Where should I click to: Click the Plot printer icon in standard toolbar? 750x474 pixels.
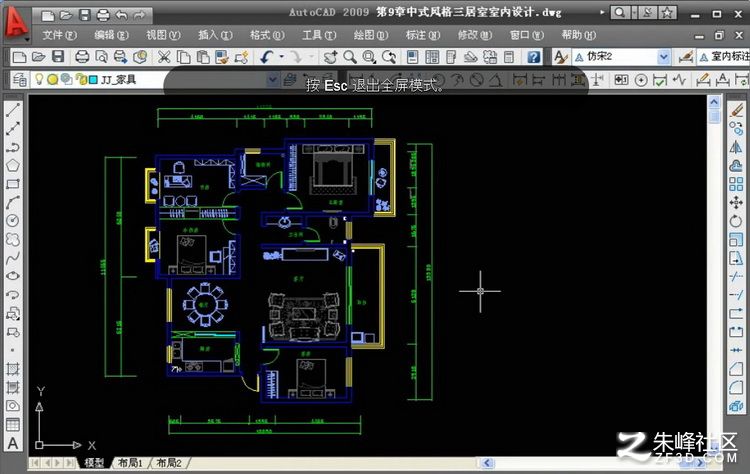(82, 57)
